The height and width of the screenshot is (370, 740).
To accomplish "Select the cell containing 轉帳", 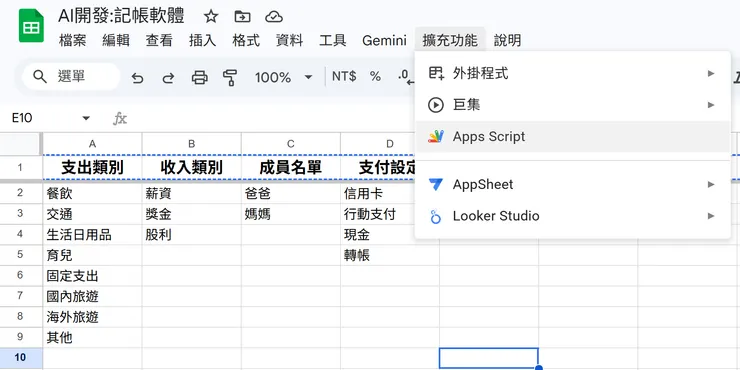I will [x=390, y=255].
